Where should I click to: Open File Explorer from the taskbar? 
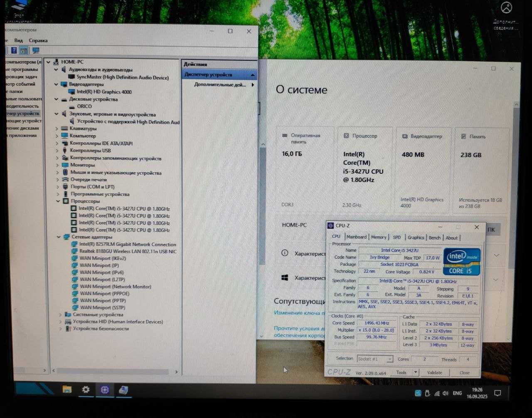(x=67, y=390)
